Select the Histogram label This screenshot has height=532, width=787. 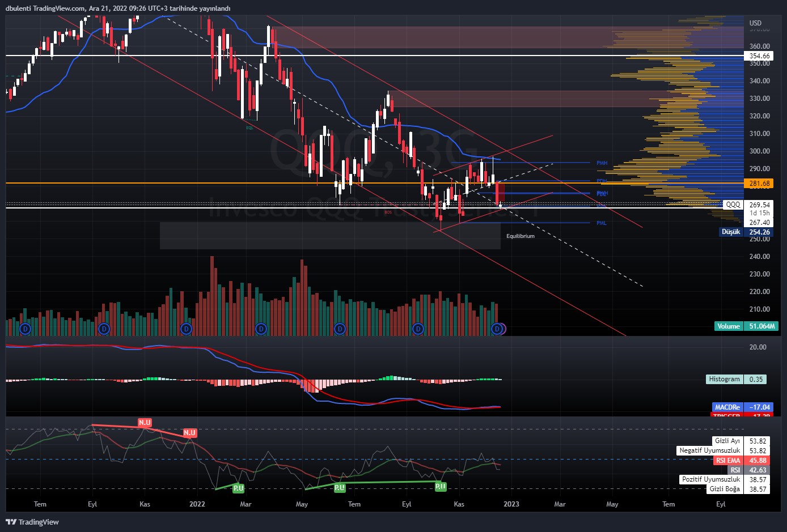click(724, 379)
